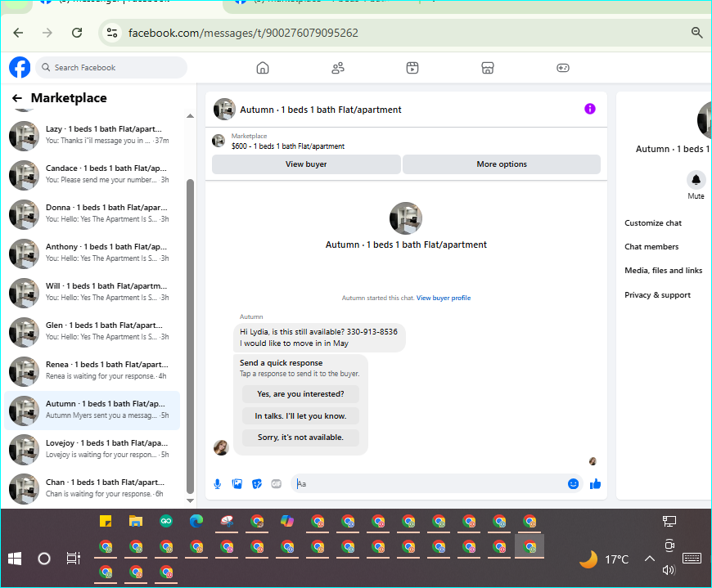The height and width of the screenshot is (588, 712).
Task: Open the Candace conversation
Action: pyautogui.click(x=92, y=175)
